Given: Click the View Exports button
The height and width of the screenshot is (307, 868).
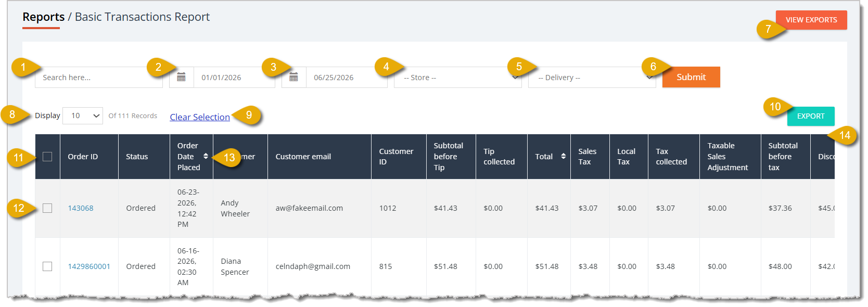Looking at the screenshot, I should tap(811, 20).
